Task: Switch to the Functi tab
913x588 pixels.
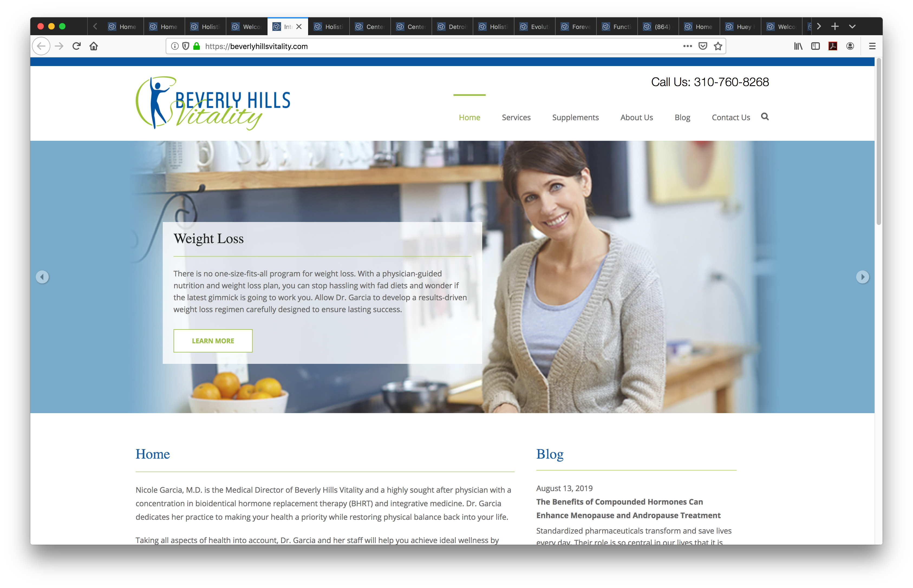Action: click(x=617, y=27)
